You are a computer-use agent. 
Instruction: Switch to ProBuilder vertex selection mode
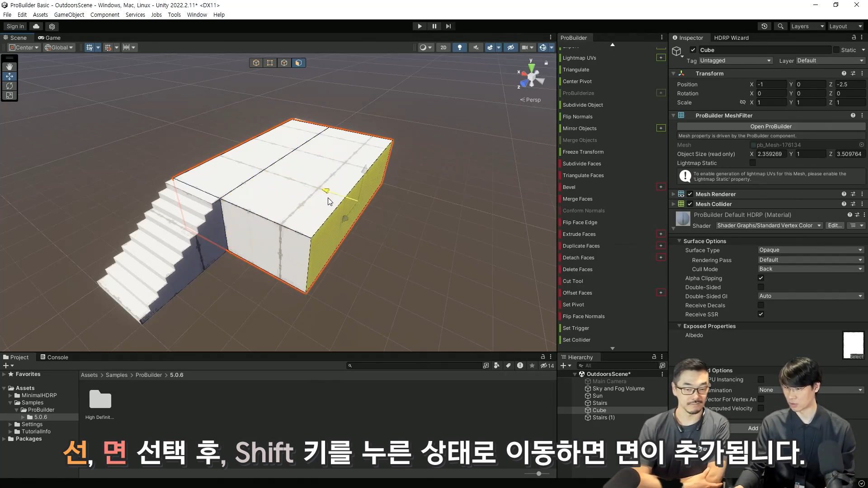tap(270, 63)
